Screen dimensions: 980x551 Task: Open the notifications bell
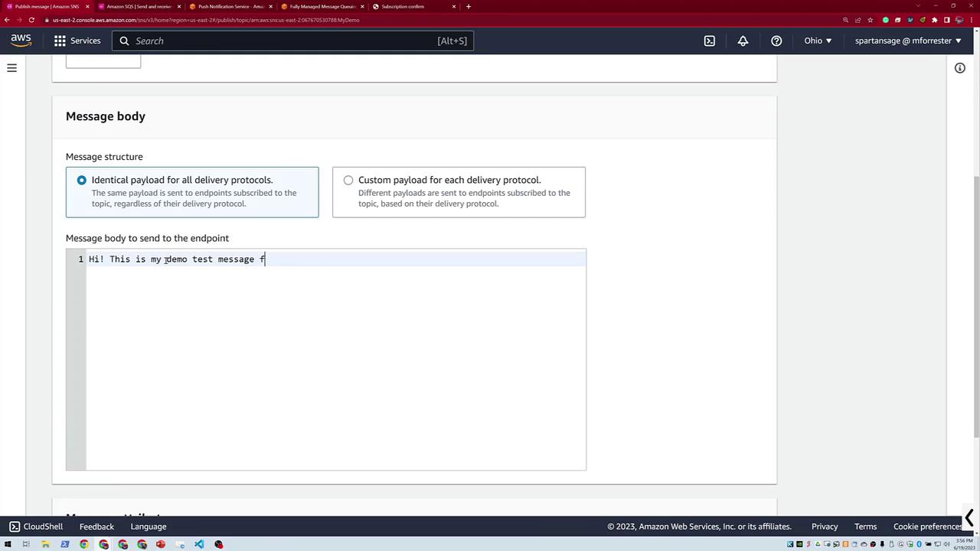click(x=743, y=41)
